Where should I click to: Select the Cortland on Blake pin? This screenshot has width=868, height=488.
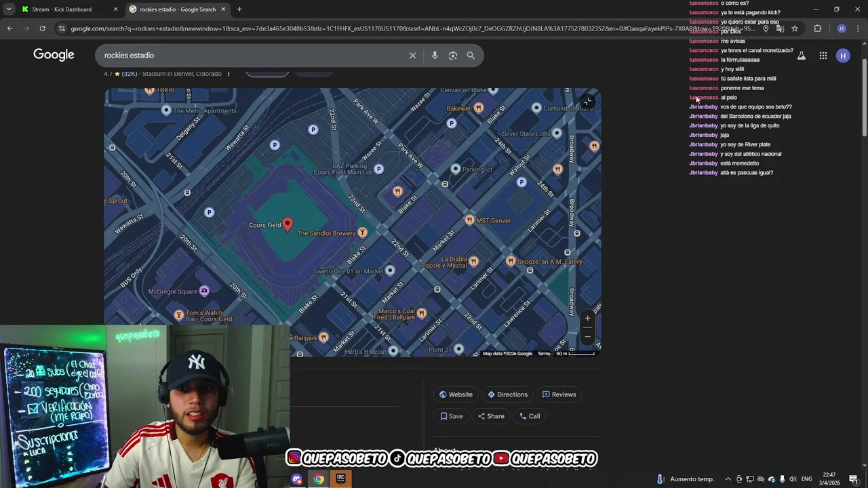point(536,108)
